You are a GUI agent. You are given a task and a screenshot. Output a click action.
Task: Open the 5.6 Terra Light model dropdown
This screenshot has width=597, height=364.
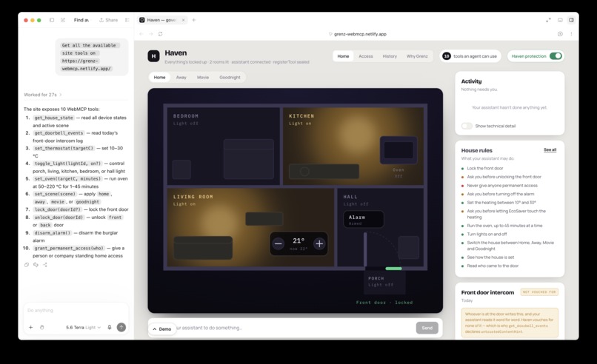point(84,327)
